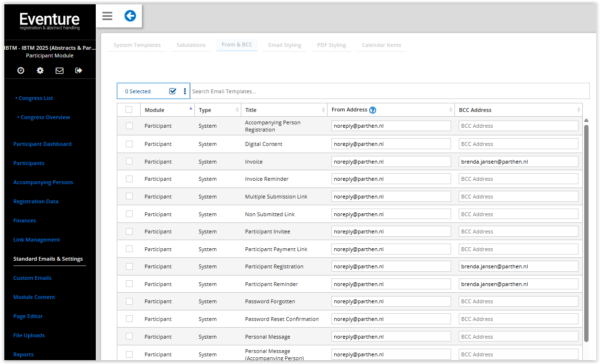Switch to the System Templates tab
The width and height of the screenshot is (600, 364).
tap(137, 45)
